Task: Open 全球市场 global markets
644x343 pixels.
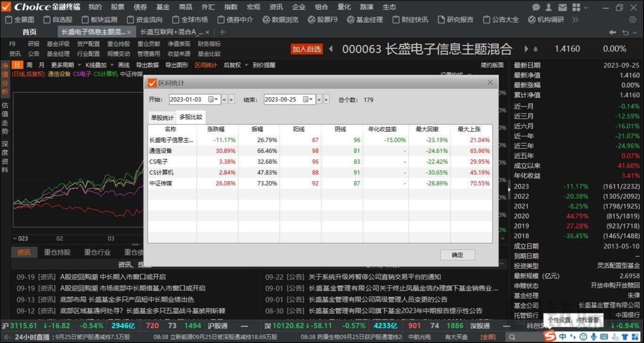Action: [x=190, y=19]
